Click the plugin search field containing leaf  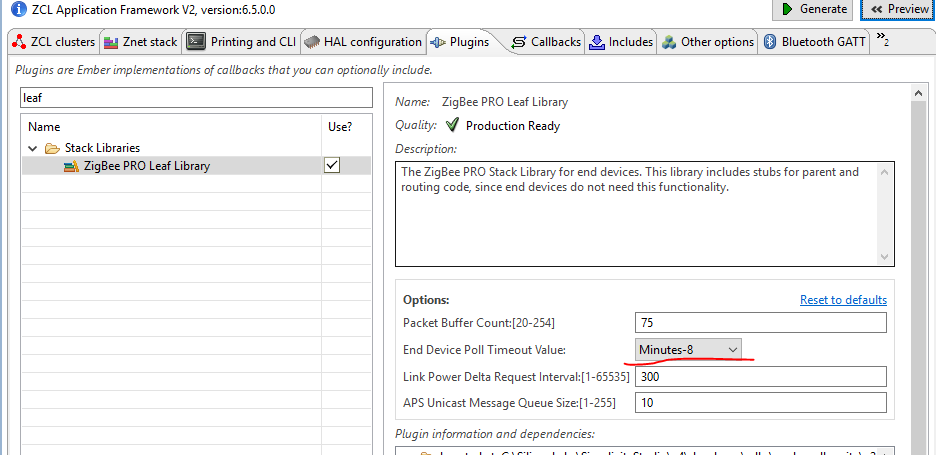click(195, 99)
